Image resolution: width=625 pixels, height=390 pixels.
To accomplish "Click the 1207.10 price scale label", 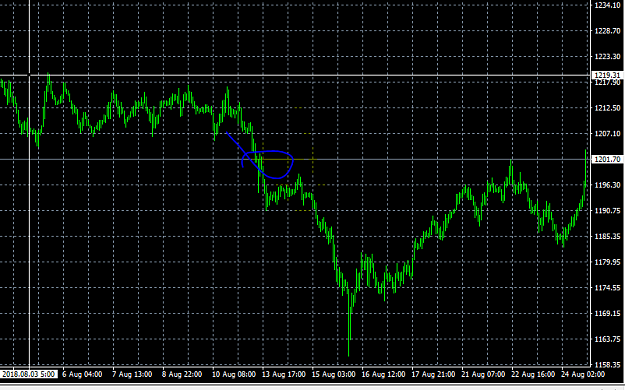I will click(608, 134).
